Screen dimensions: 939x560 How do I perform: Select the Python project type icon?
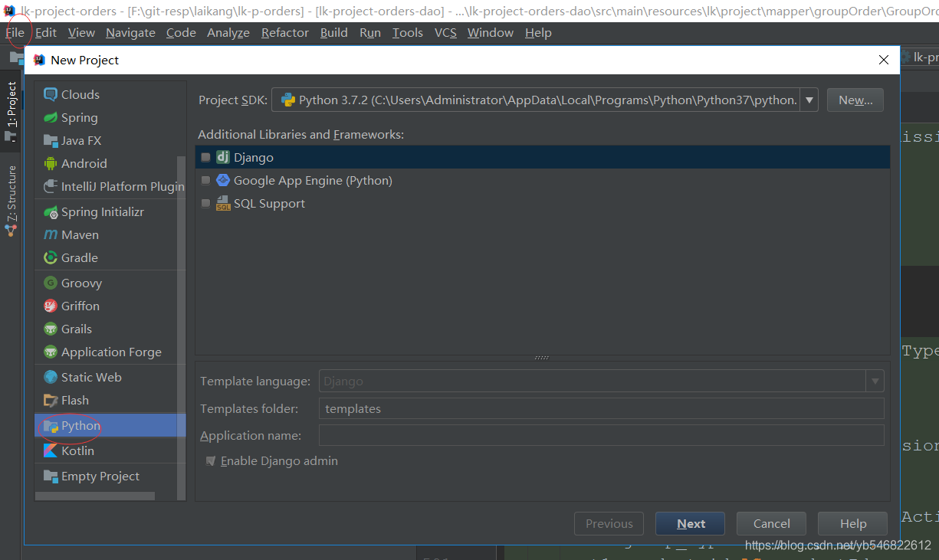[51, 426]
